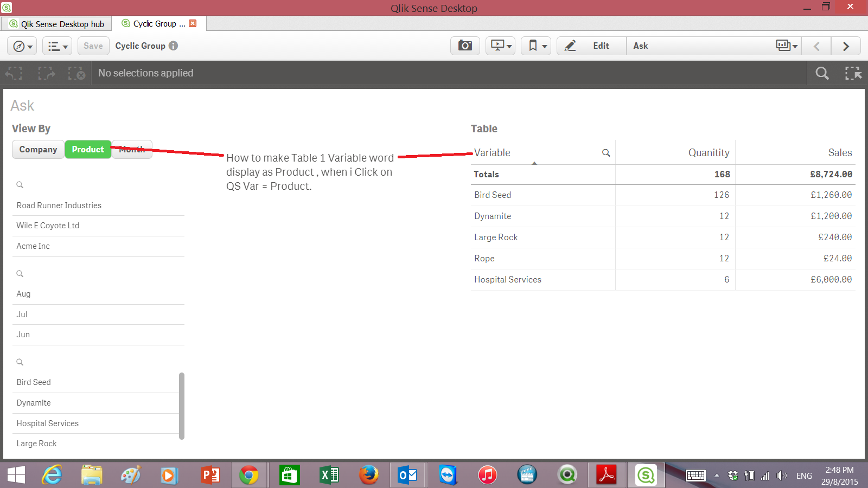Open Paint from the taskbar
868x488 pixels.
tap(131, 476)
